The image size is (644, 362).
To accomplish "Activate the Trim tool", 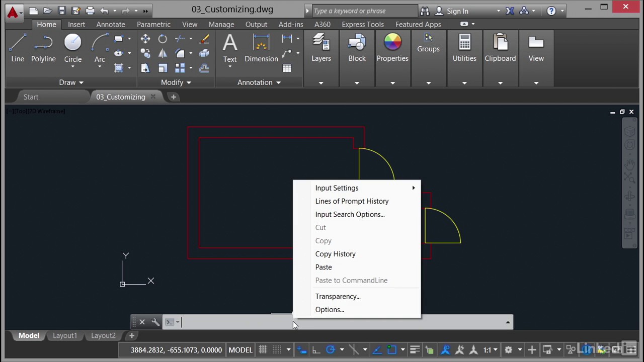I will point(180,38).
